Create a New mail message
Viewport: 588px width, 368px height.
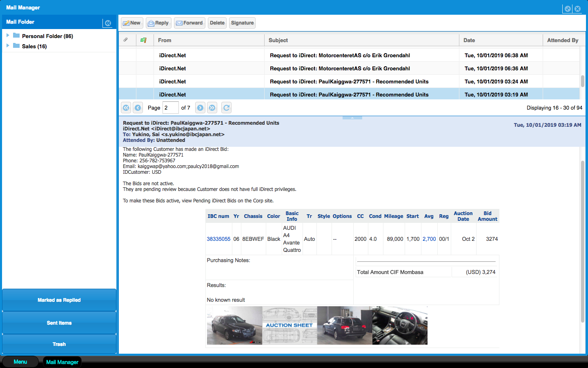132,23
